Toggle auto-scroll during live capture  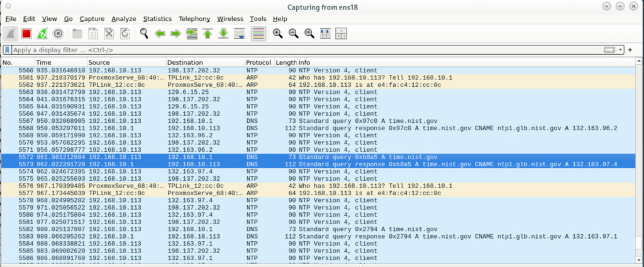[x=239, y=33]
